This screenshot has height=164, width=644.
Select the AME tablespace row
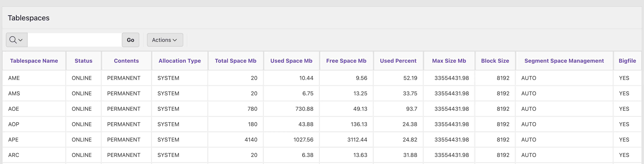coord(14,78)
